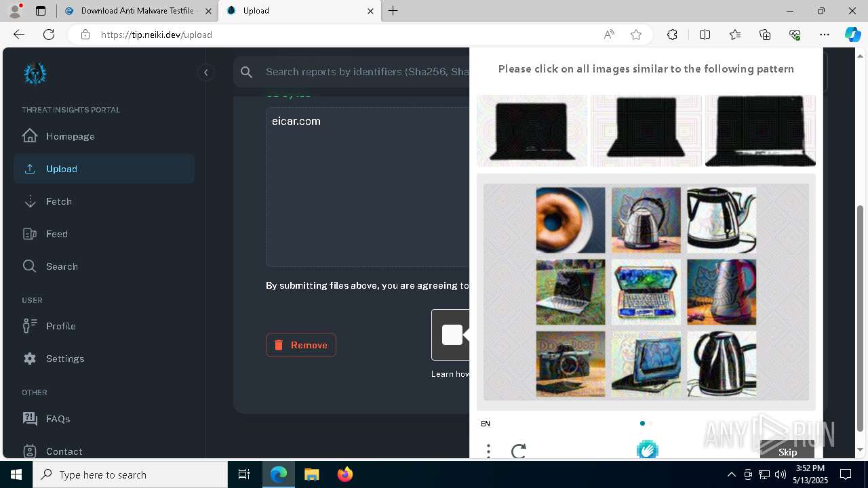The image size is (868, 488).
Task: Open the Profile sidebar item
Action: [x=104, y=326]
